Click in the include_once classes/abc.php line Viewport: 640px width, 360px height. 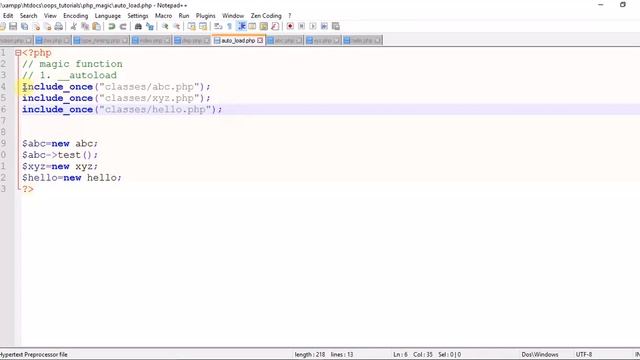click(116, 87)
